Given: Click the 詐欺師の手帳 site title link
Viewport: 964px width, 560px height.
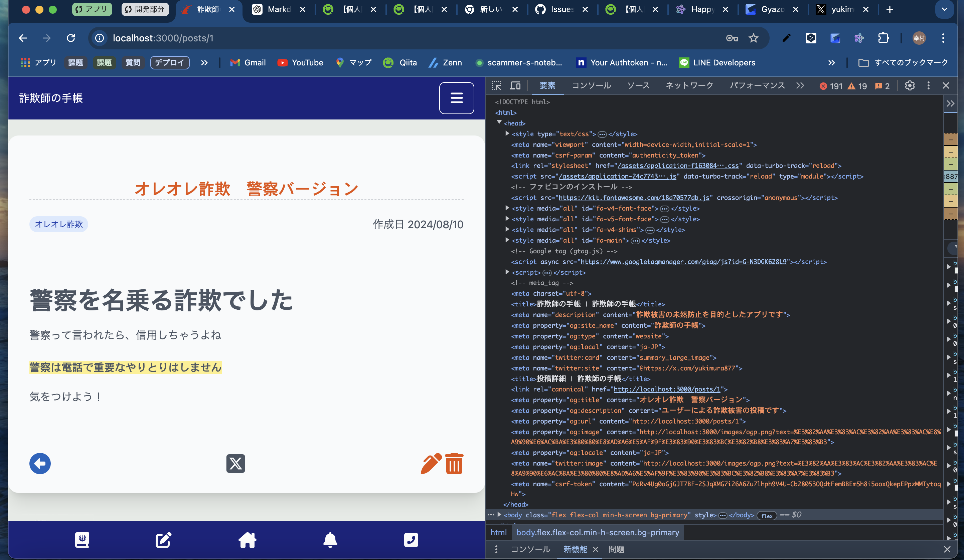Looking at the screenshot, I should 51,98.
